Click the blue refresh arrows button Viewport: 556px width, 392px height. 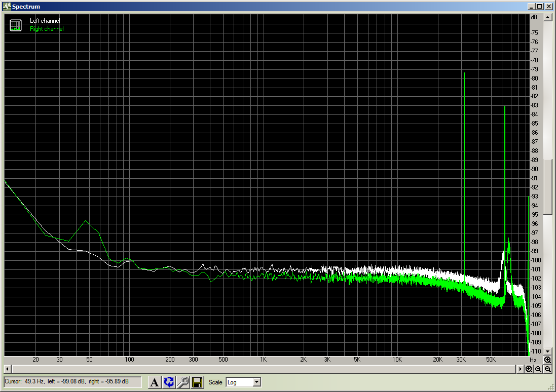coord(169,382)
